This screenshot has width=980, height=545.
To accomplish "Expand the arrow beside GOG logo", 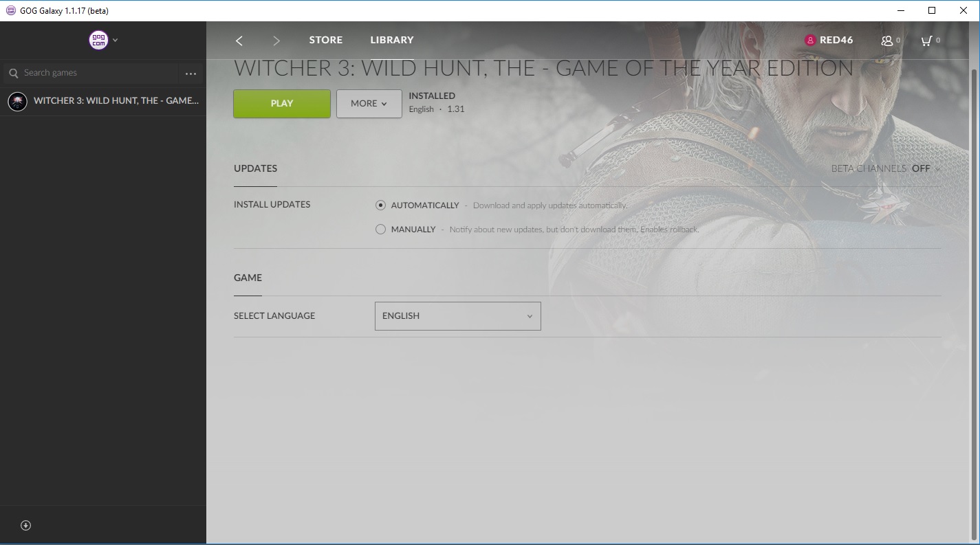I will pos(116,40).
